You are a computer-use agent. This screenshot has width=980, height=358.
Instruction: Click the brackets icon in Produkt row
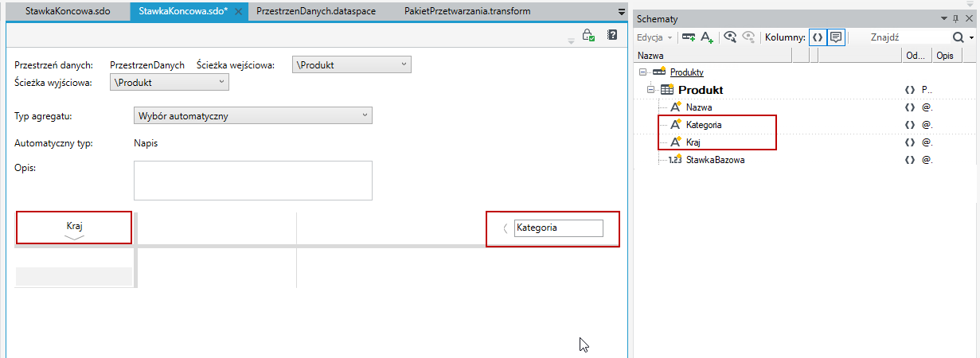(910, 90)
